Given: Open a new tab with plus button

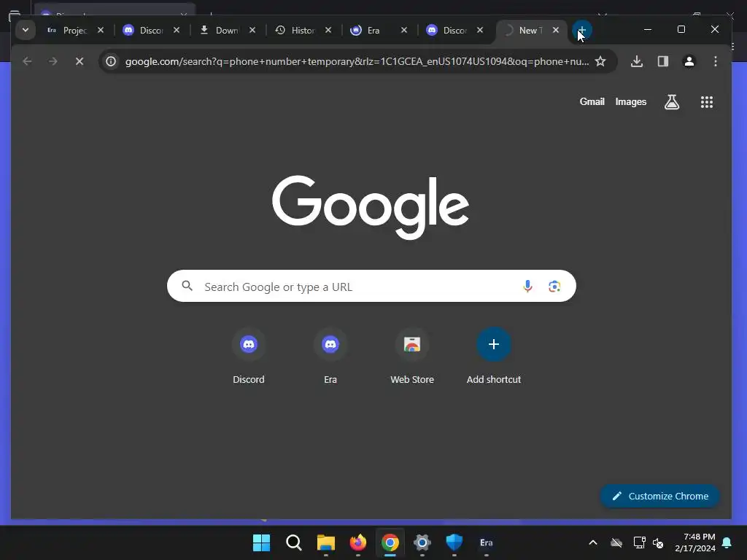Looking at the screenshot, I should point(581,30).
